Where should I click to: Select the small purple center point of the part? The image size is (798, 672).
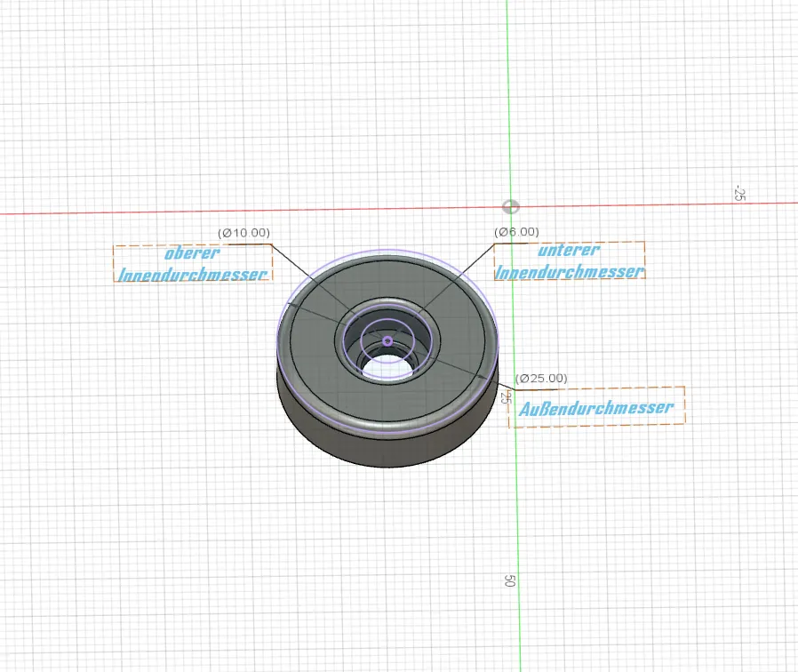click(x=387, y=340)
